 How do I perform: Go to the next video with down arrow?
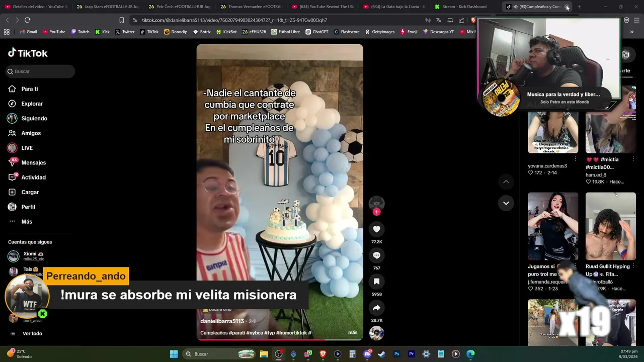coord(506,203)
